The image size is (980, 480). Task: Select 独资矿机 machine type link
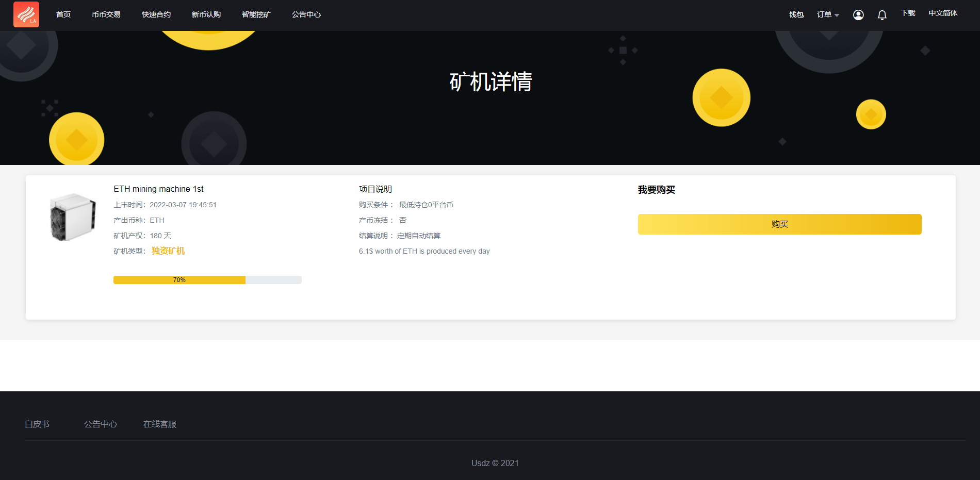click(168, 251)
